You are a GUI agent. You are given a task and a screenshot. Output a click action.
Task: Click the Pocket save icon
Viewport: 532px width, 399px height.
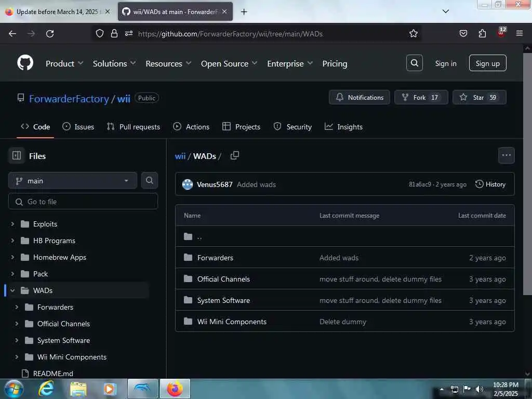[463, 33]
